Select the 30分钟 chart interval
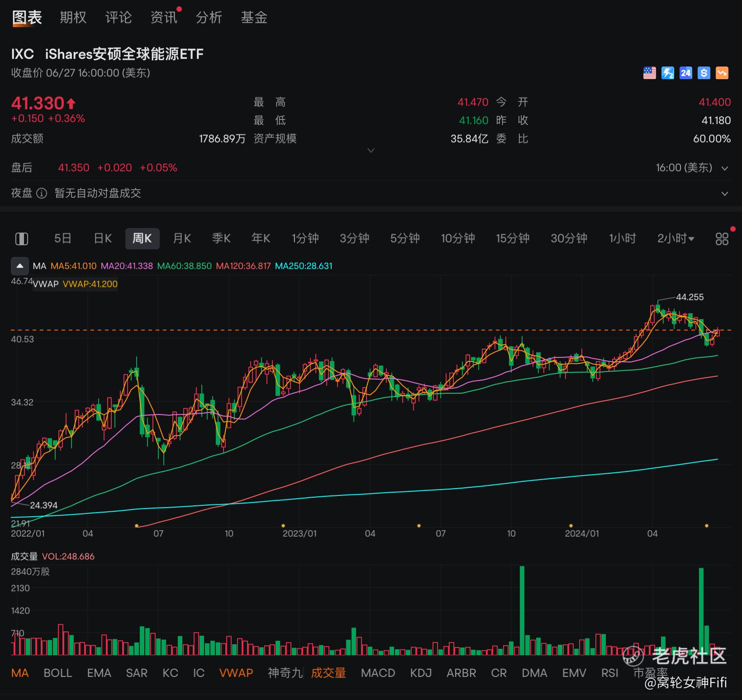Image resolution: width=742 pixels, height=700 pixels. [x=569, y=238]
